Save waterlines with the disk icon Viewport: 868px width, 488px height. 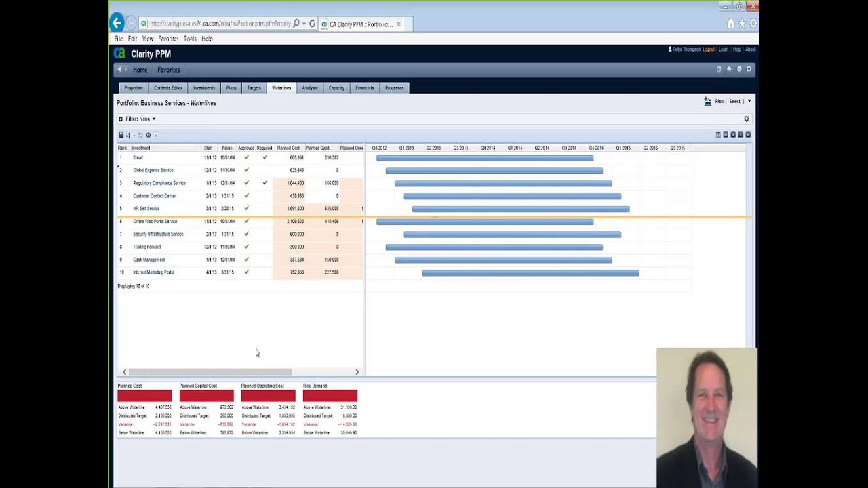pos(121,135)
